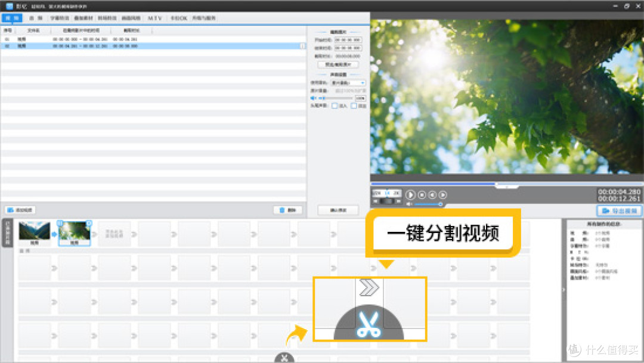Viewport: 644px width, 363px height.
Task: Click the preview/trim original clip button
Action: 338,64
